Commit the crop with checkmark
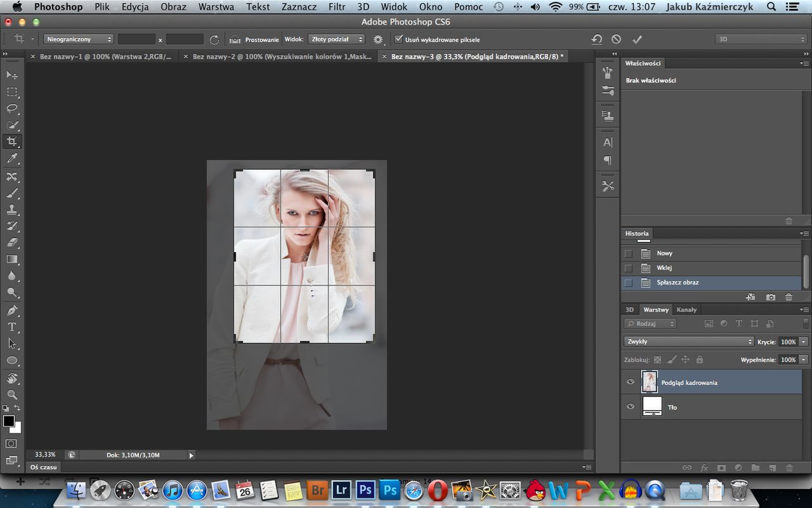812x508 pixels. 637,39
